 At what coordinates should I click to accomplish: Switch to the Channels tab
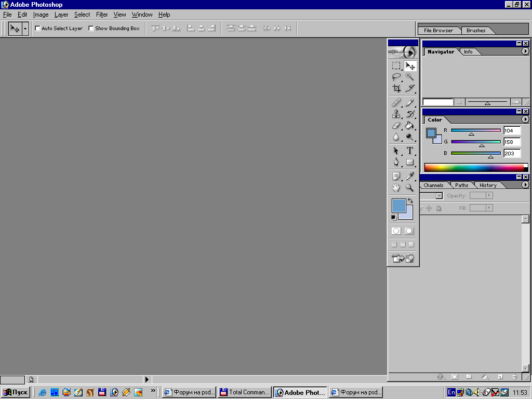pos(433,185)
